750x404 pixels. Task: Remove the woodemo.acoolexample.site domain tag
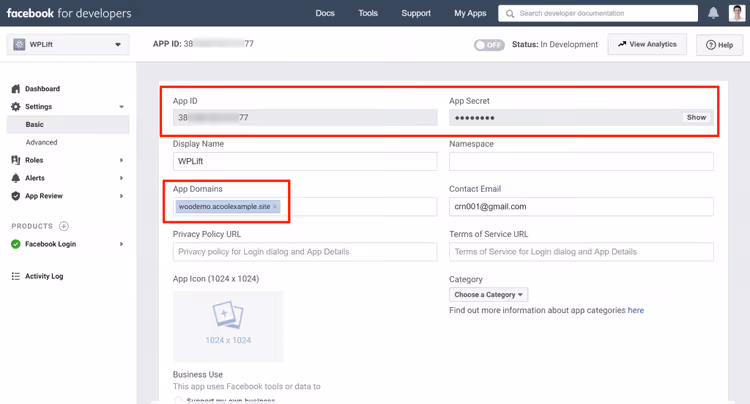[275, 207]
